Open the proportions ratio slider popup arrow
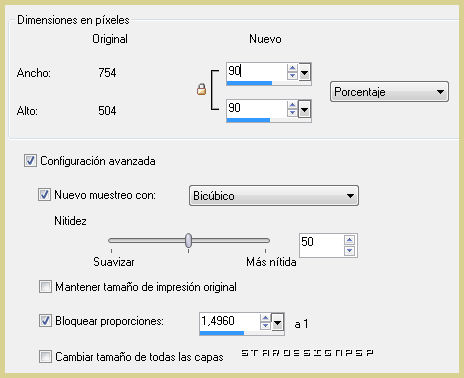Image resolution: width=464 pixels, height=378 pixels. point(277,322)
